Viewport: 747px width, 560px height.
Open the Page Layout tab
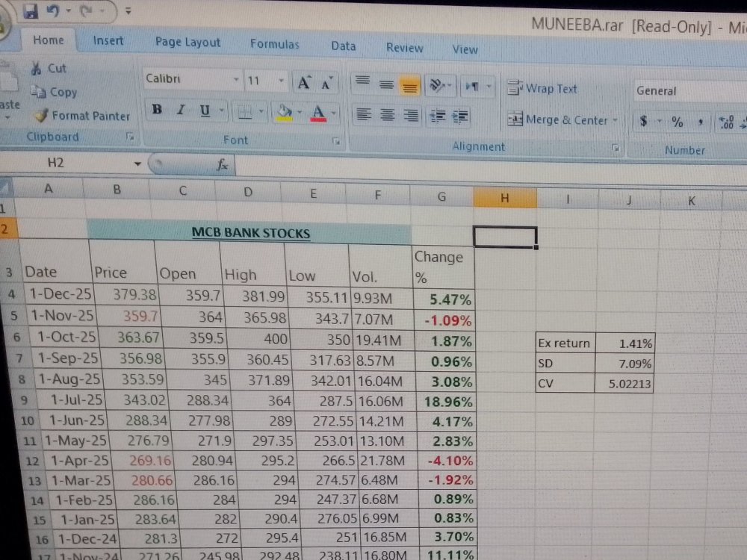tap(187, 43)
